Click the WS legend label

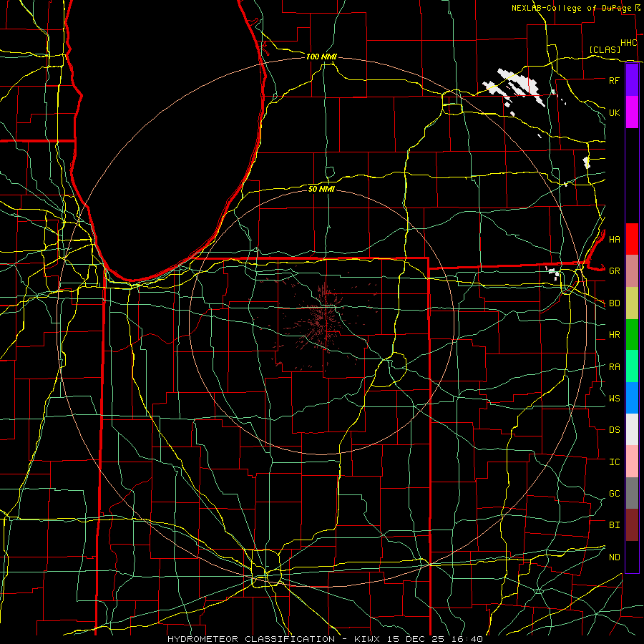tap(614, 399)
